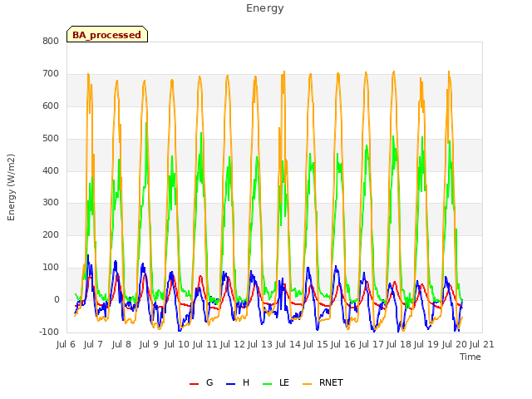Click the Energy chart title
The width and height of the screenshot is (532, 399).
coord(265,8)
